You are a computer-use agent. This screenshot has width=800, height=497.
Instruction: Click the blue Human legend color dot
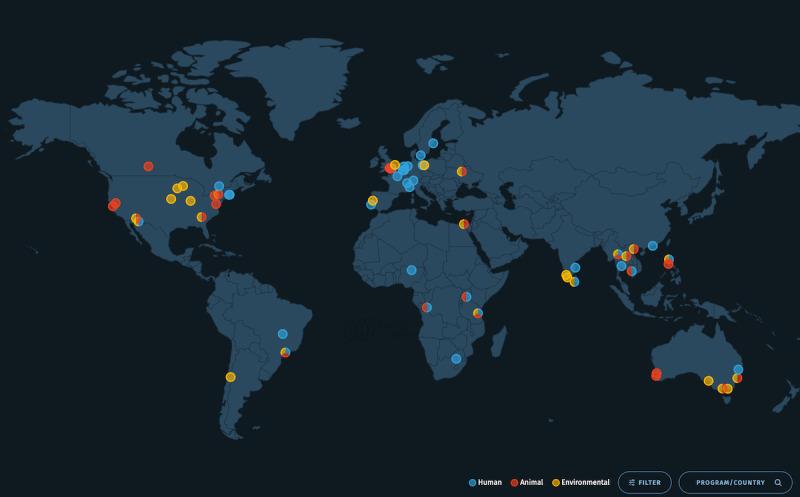(x=473, y=482)
